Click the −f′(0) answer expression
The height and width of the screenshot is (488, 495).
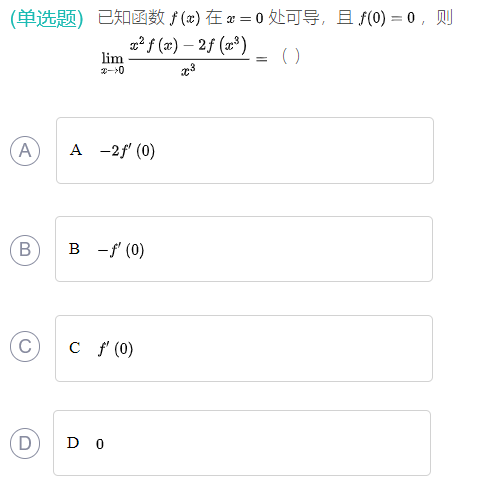click(x=121, y=250)
